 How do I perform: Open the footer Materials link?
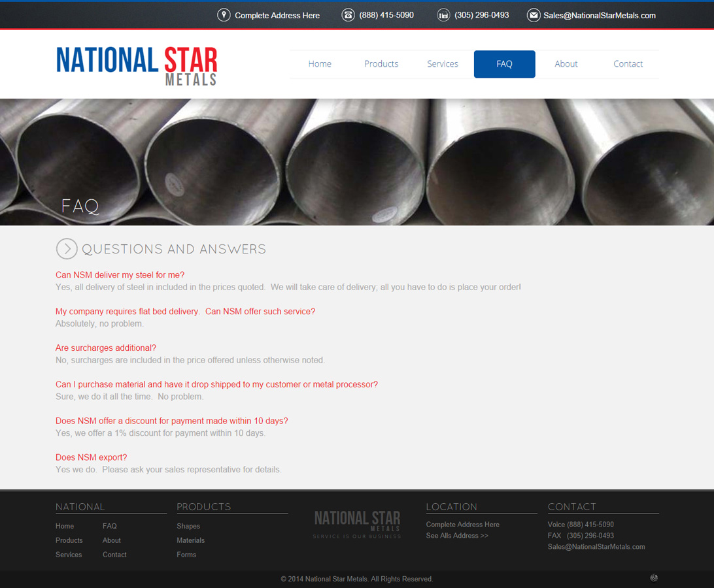[191, 540]
